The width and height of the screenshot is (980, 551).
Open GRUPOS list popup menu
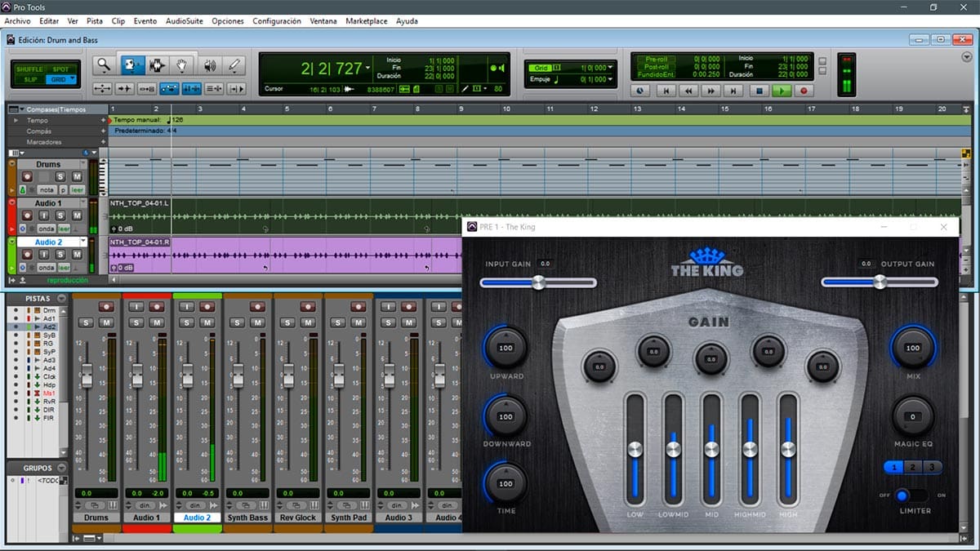click(61, 468)
